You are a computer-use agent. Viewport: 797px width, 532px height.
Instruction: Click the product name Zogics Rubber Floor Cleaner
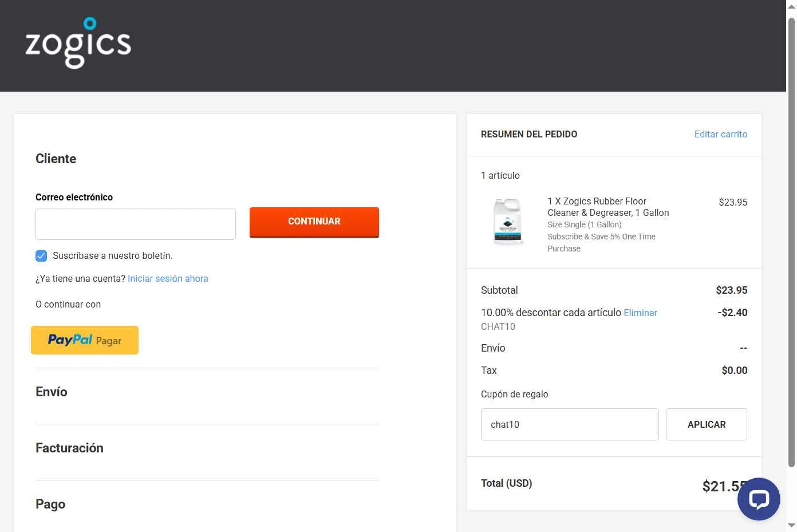[608, 207]
